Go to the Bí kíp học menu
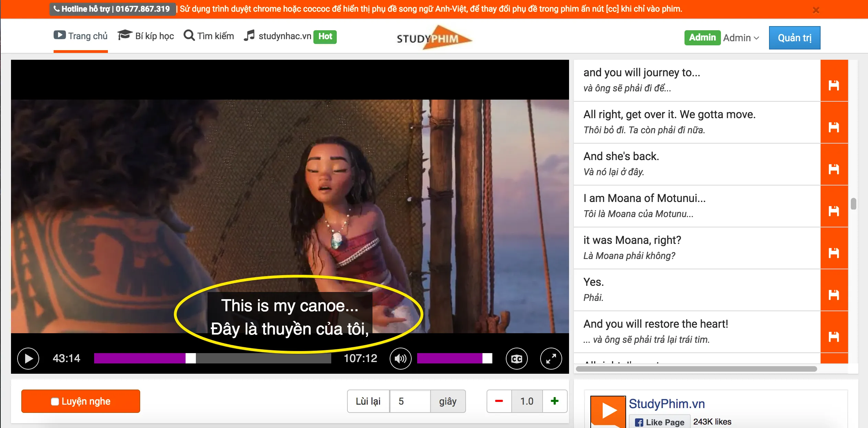This screenshot has height=428, width=868. [x=146, y=36]
